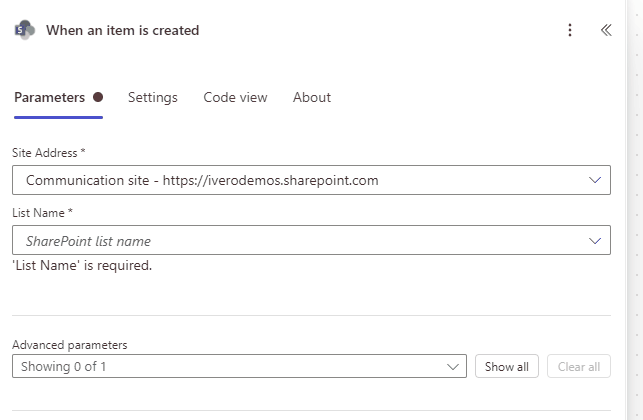The image size is (643, 420).
Task: Select the Parameters tab
Action: pyautogui.click(x=50, y=98)
